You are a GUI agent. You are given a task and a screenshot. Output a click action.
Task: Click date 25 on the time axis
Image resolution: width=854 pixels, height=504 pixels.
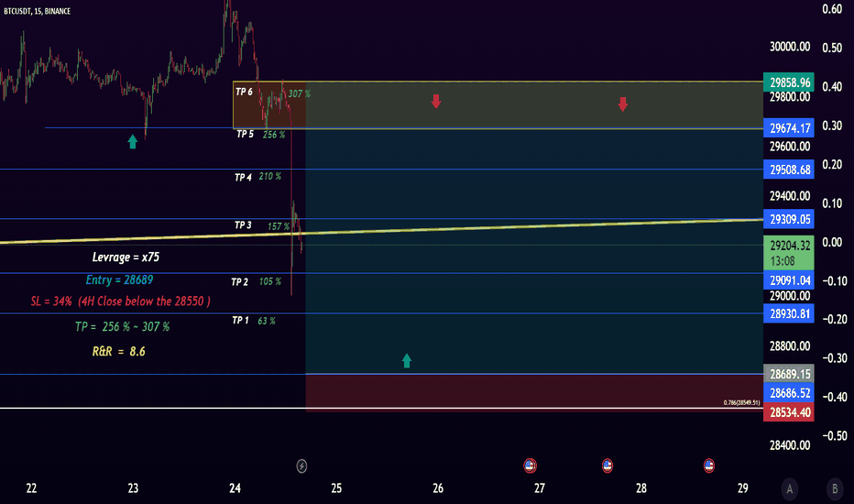(x=336, y=488)
